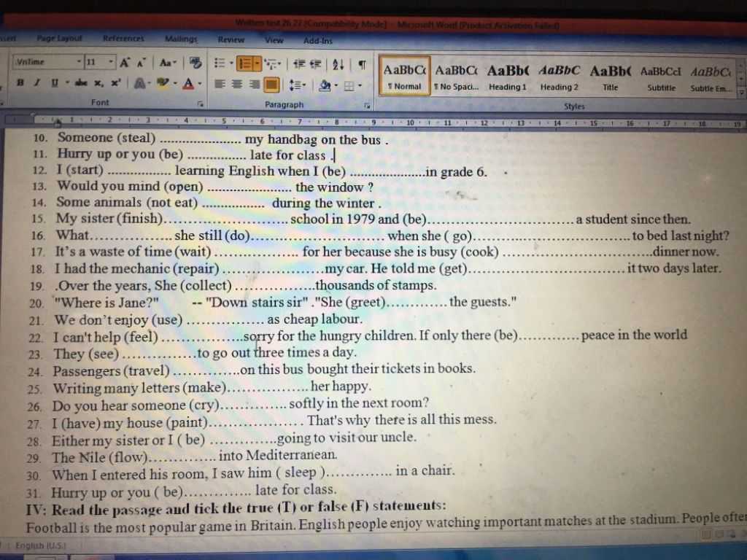Click the text "The Nile (flow)"
The image size is (747, 560).
click(100, 458)
